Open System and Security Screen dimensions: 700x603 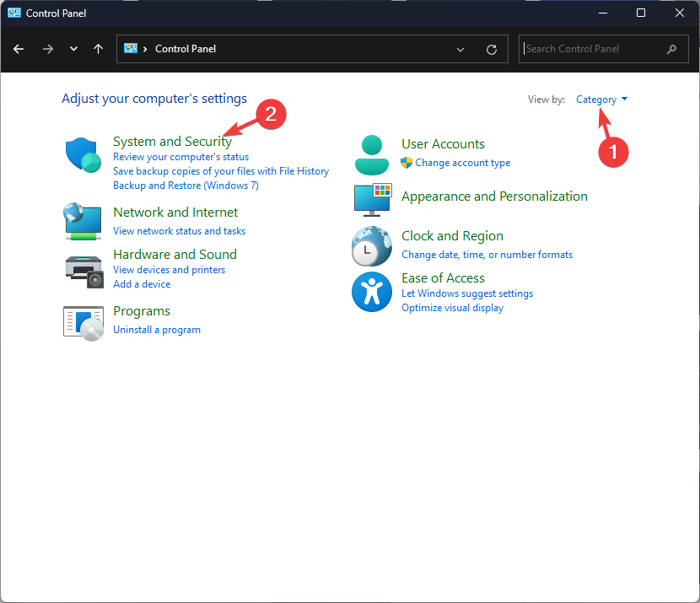pos(172,142)
